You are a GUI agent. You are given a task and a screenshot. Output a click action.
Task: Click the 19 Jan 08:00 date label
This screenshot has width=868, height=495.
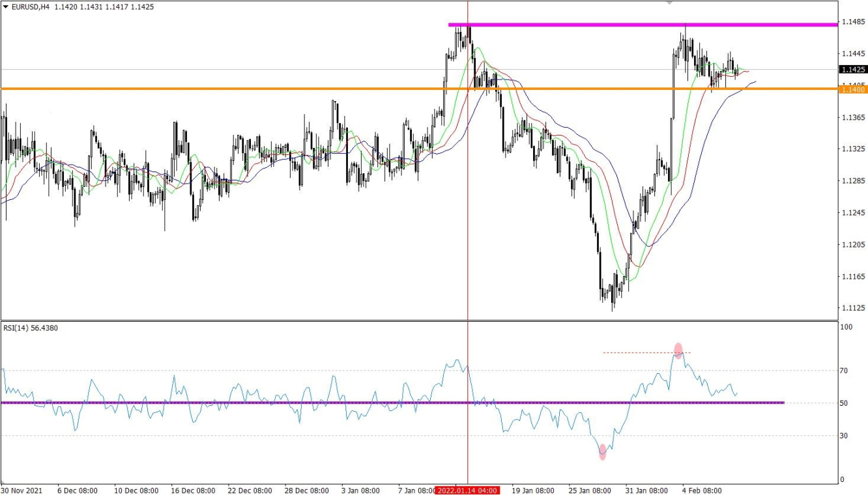[533, 490]
